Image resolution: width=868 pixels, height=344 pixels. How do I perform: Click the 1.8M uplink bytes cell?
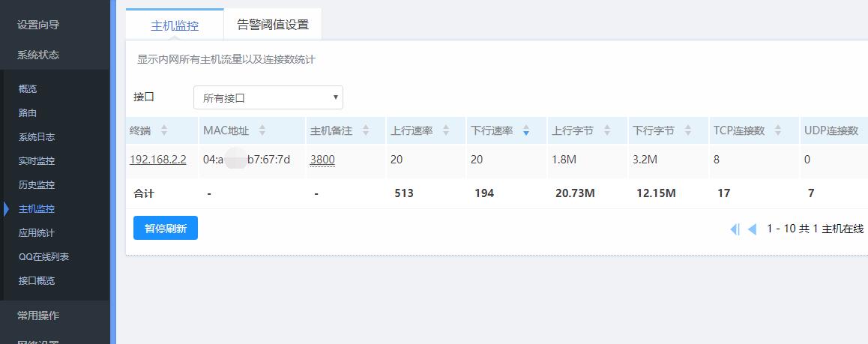coord(564,160)
